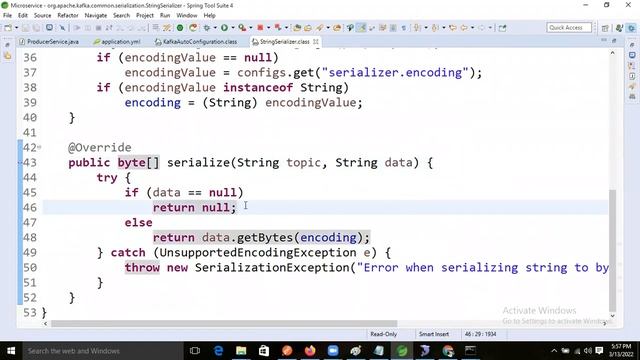Screen dimensions: 640x360
Task: Open the Windows Start menu
Action: click(x=11, y=351)
